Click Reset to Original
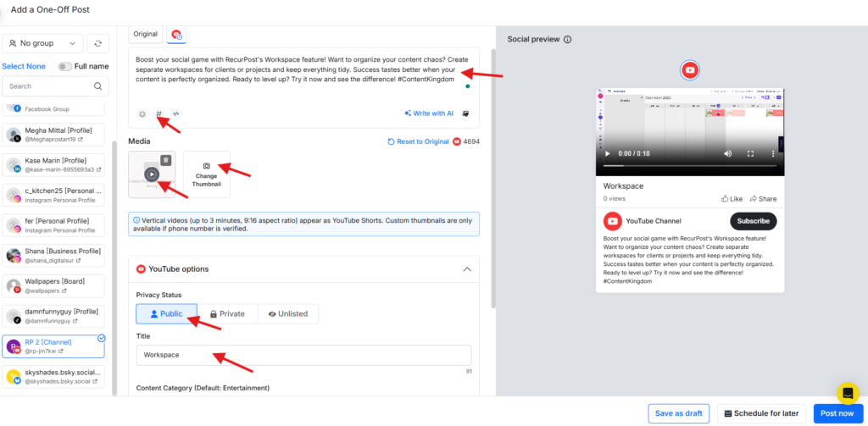 pyautogui.click(x=418, y=141)
